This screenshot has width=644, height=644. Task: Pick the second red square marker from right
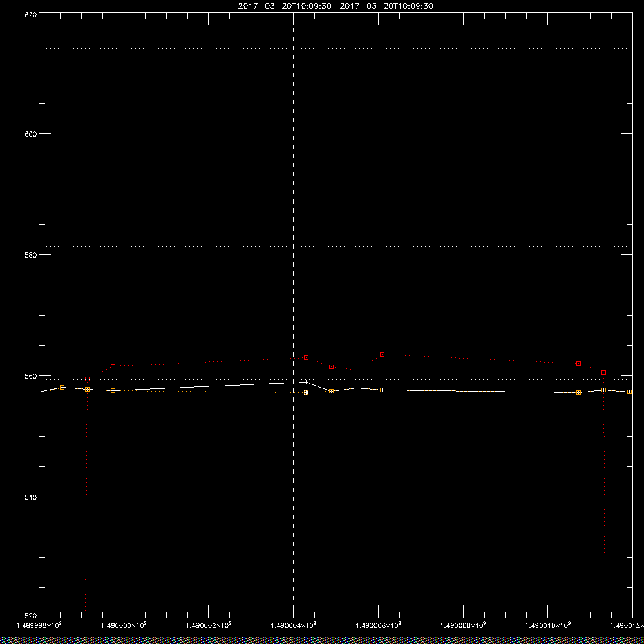tap(579, 363)
